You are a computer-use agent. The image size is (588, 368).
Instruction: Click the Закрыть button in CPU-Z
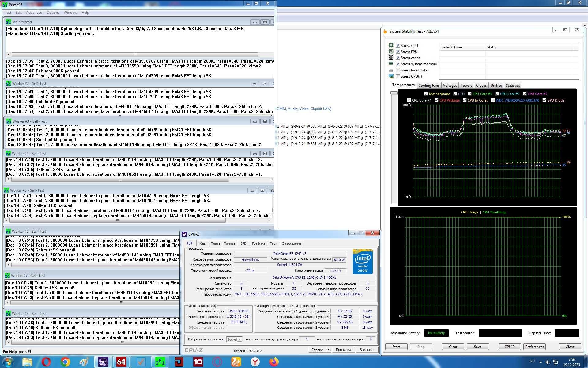[367, 350]
